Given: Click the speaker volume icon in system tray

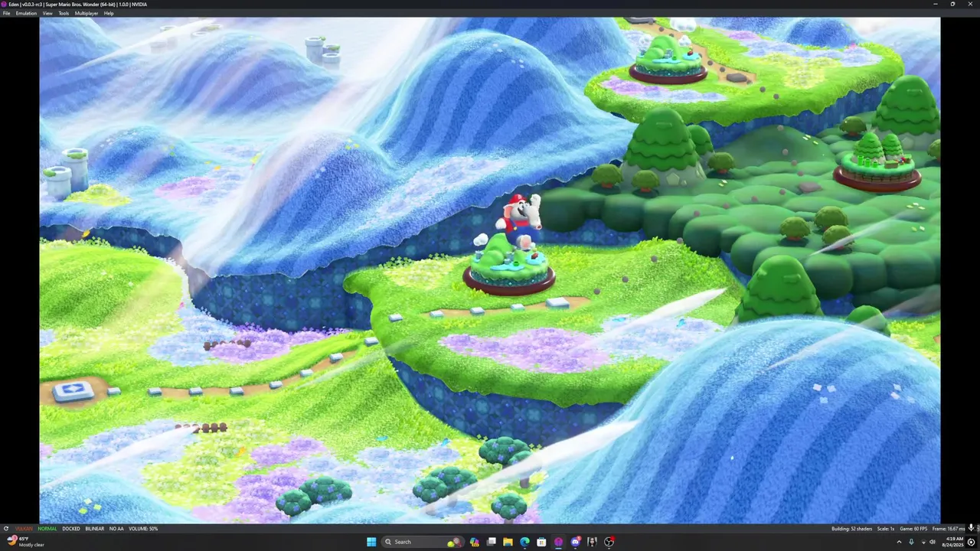Looking at the screenshot, I should pos(933,542).
